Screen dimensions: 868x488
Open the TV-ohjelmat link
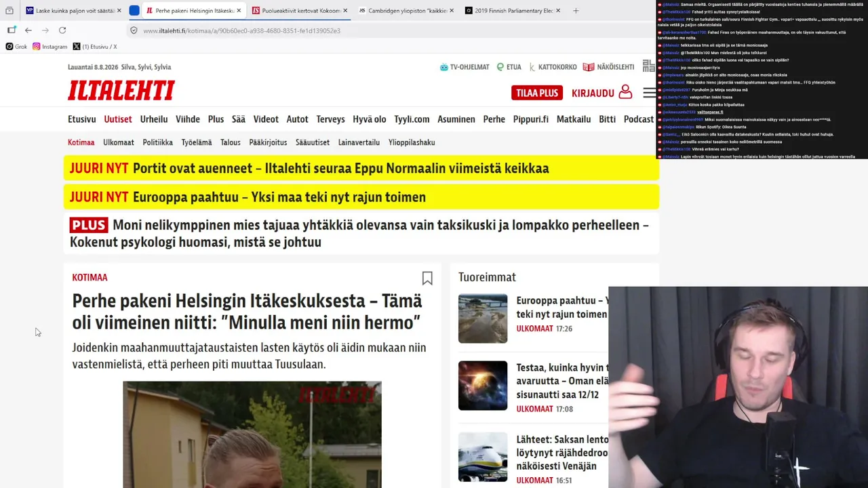(465, 67)
